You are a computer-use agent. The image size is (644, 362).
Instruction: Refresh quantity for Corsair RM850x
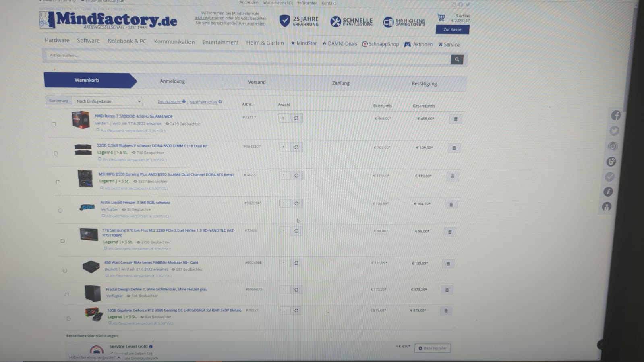coord(296,263)
